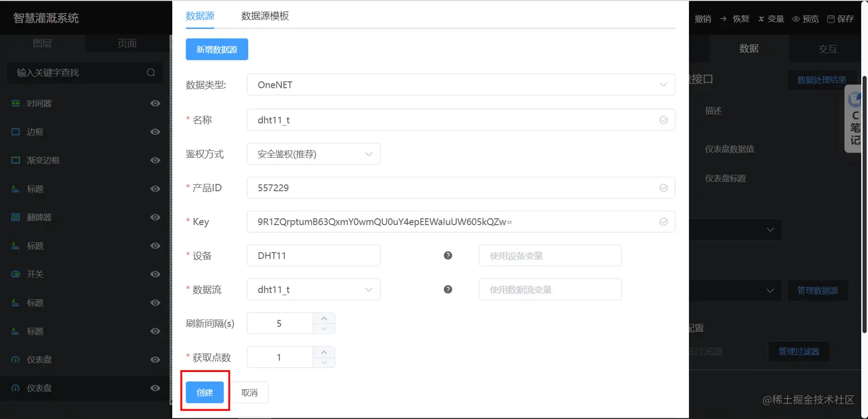
Task: Switch to the 数据源模板 tab
Action: click(x=265, y=16)
